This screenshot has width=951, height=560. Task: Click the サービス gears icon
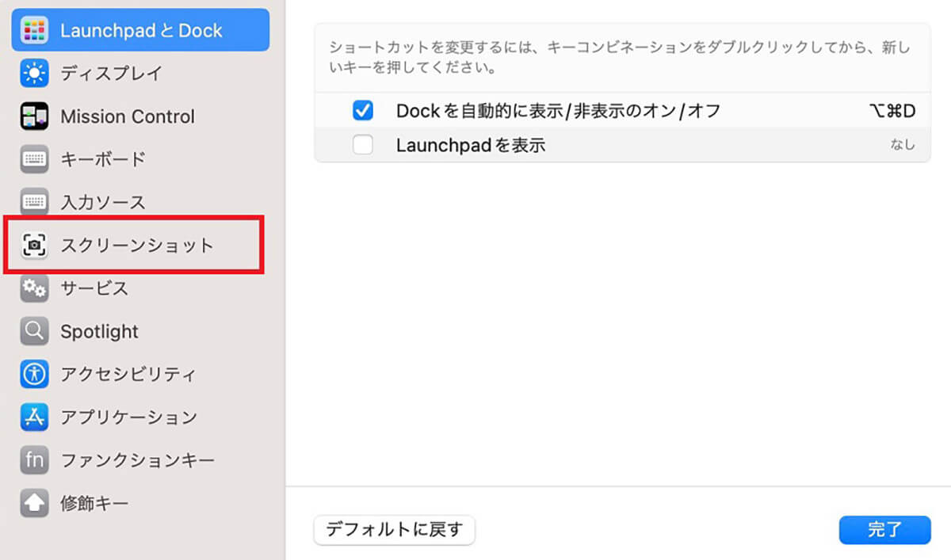tap(34, 288)
